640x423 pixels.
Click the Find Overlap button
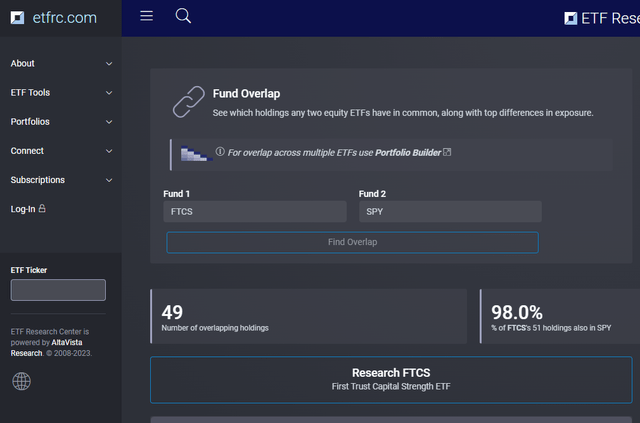click(x=352, y=242)
